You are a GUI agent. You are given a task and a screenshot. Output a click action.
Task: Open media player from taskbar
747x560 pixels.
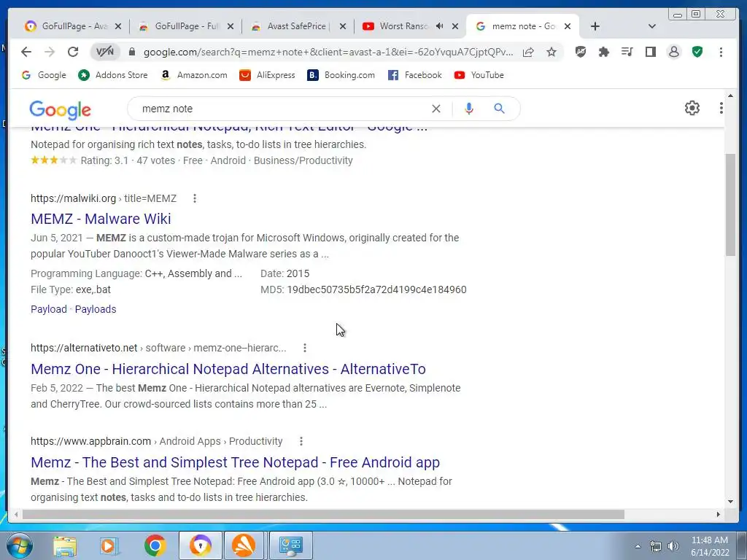tap(109, 545)
